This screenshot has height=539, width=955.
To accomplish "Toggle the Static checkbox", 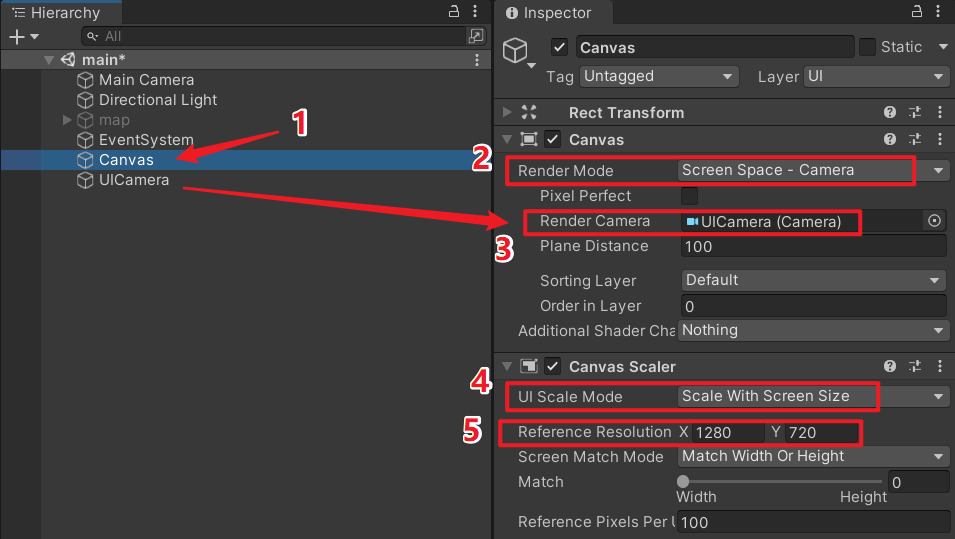I will pos(867,47).
